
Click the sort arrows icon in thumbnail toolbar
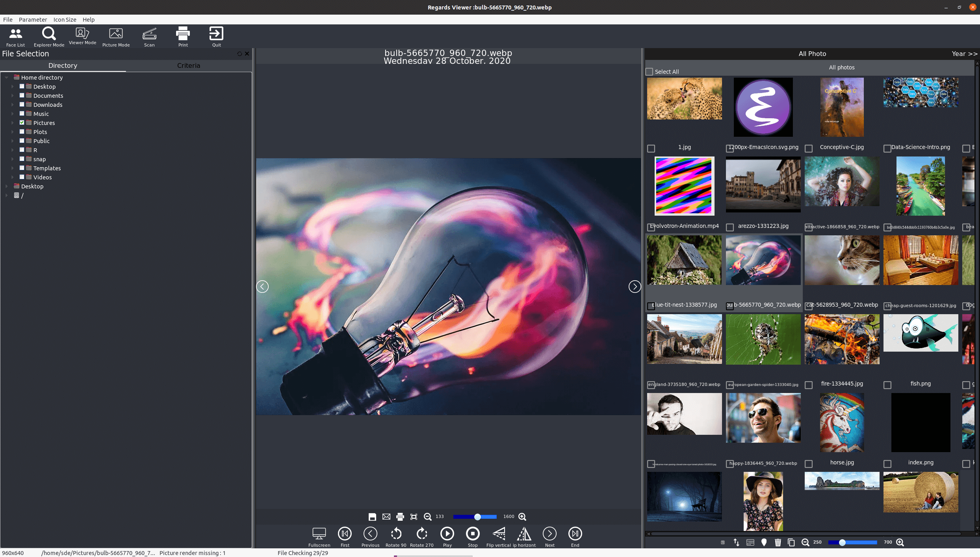click(736, 542)
